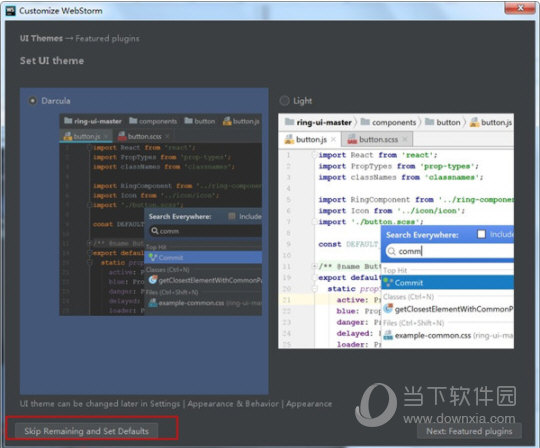Viewport: 540px width, 448px height.
Task: Click the button.js tab in Light preview
Action: [x=310, y=139]
